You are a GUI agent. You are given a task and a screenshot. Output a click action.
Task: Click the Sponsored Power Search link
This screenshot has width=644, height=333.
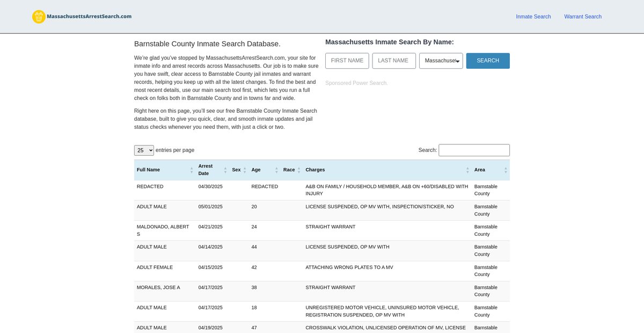[356, 83]
